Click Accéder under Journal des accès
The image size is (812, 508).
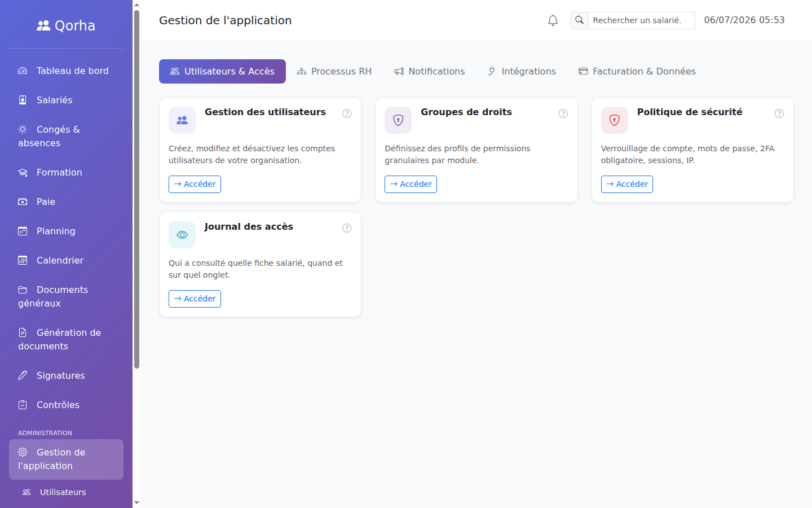coord(195,299)
